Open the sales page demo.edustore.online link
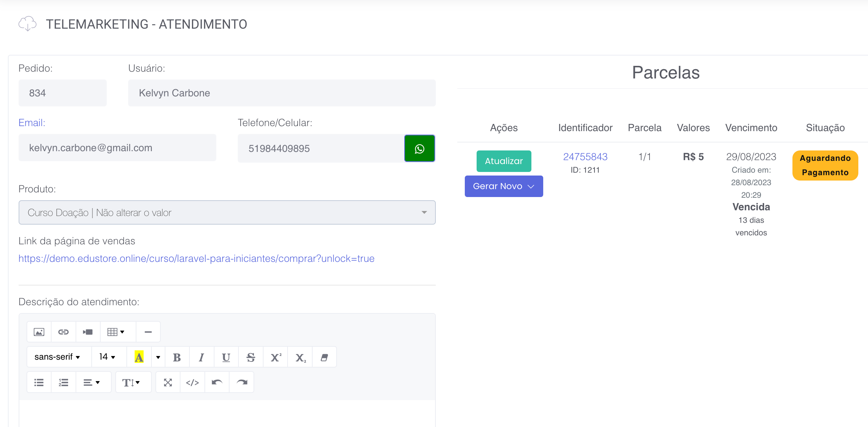The image size is (868, 427). coord(196,259)
